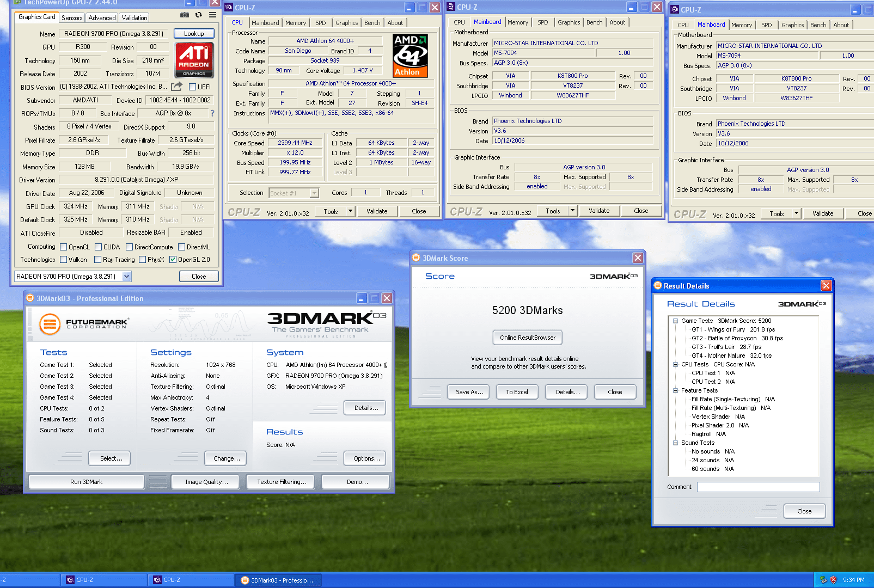
Task: Enable the OpenCL checkbox
Action: click(x=64, y=247)
